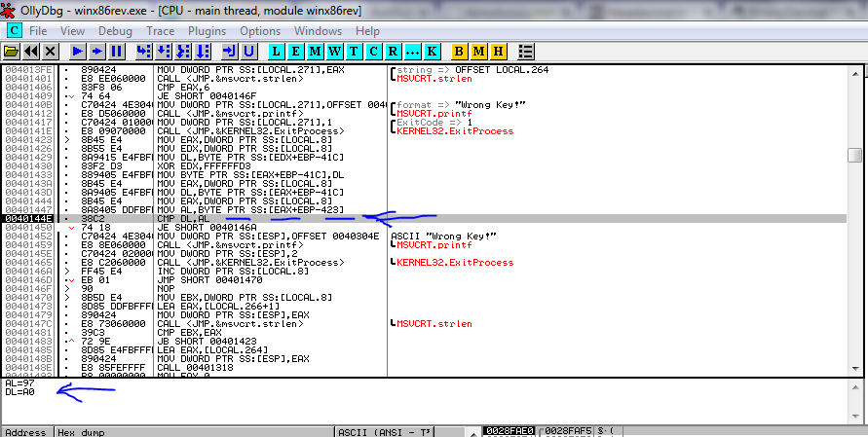868x437 pixels.
Task: Click the Step into icon
Action: pyautogui.click(x=144, y=52)
